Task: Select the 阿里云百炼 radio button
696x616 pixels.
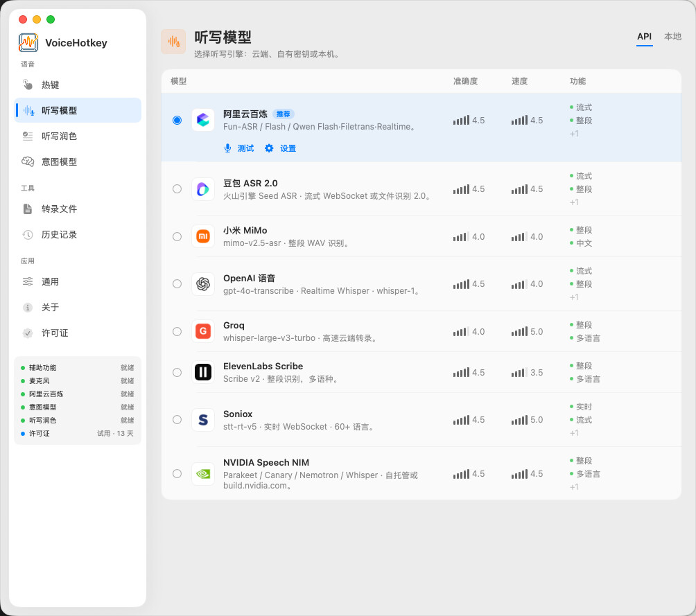Action: (x=177, y=121)
